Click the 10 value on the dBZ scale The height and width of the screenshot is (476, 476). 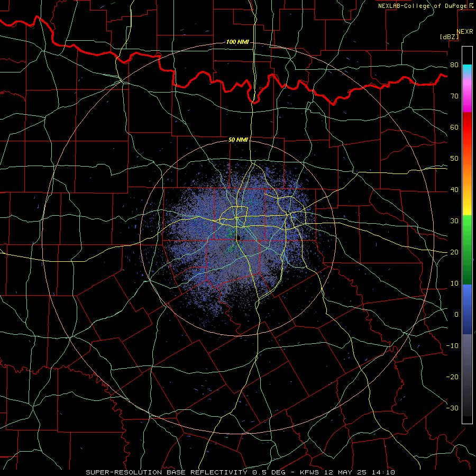454,283
